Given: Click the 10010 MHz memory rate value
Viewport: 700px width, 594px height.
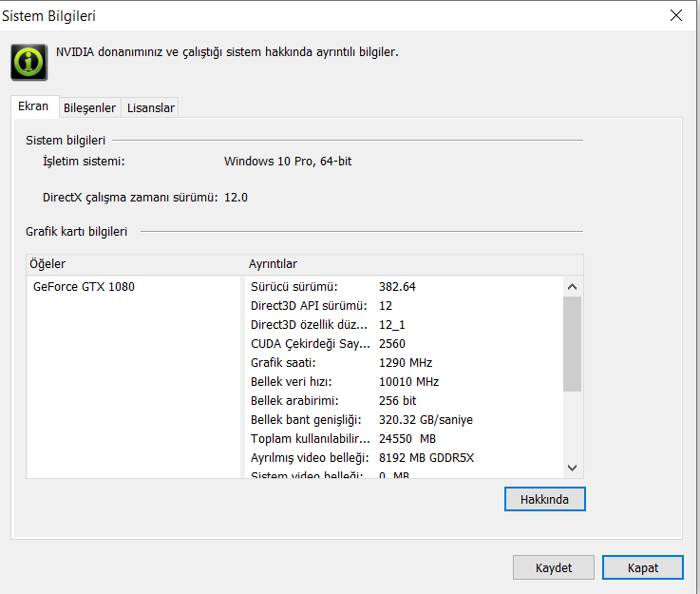Looking at the screenshot, I should click(409, 382).
